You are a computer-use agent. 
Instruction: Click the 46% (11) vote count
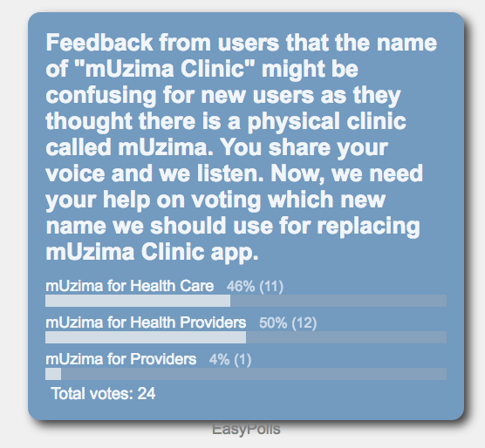click(x=255, y=286)
